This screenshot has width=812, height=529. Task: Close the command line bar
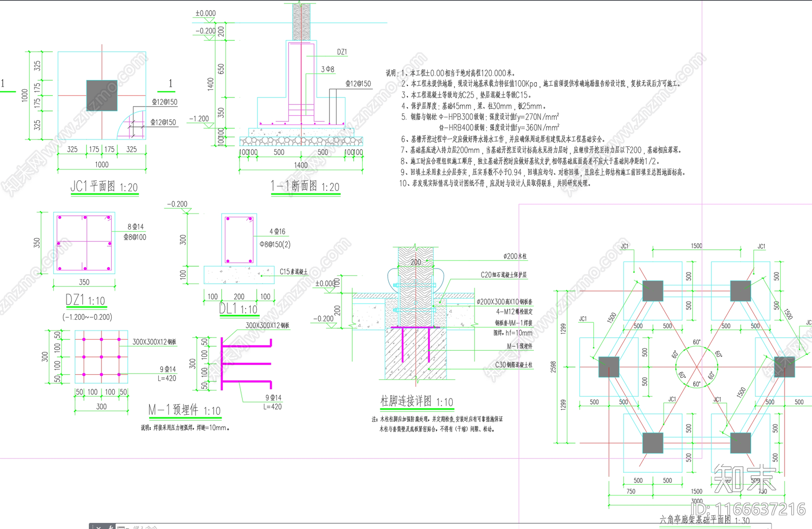98,527
